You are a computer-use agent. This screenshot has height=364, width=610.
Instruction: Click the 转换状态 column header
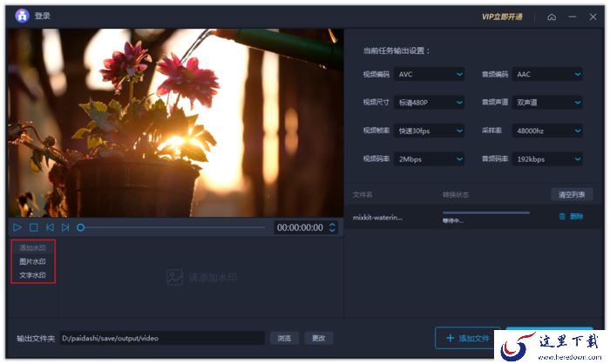(456, 194)
